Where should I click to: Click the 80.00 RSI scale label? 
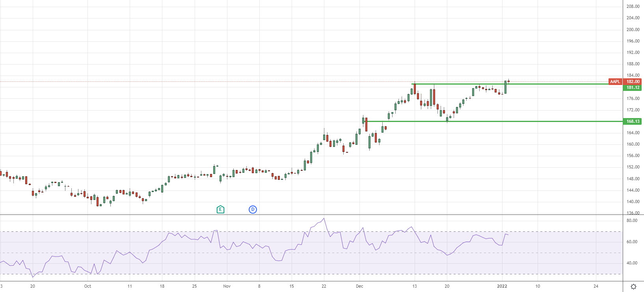click(x=632, y=220)
